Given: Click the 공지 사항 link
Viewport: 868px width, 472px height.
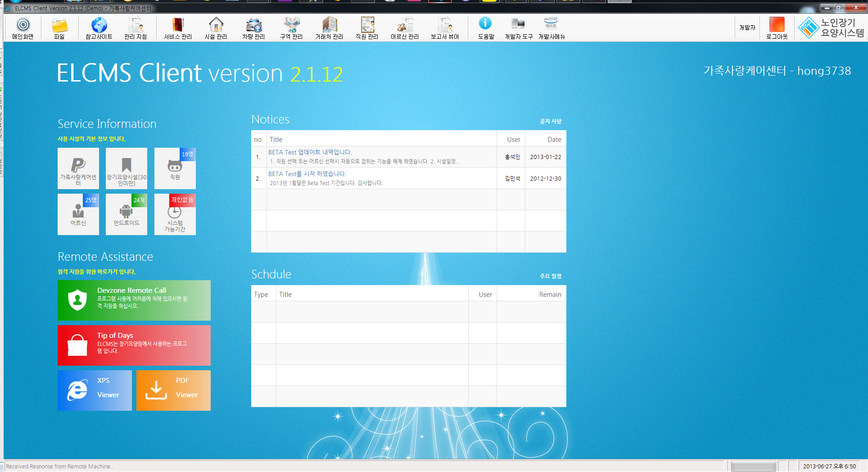Looking at the screenshot, I should pos(551,121).
